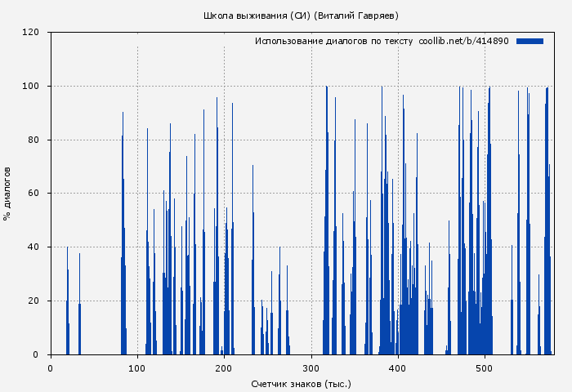The width and height of the screenshot is (572, 392).
Task: Click the y-axis tick label 80
Action: click(x=34, y=140)
